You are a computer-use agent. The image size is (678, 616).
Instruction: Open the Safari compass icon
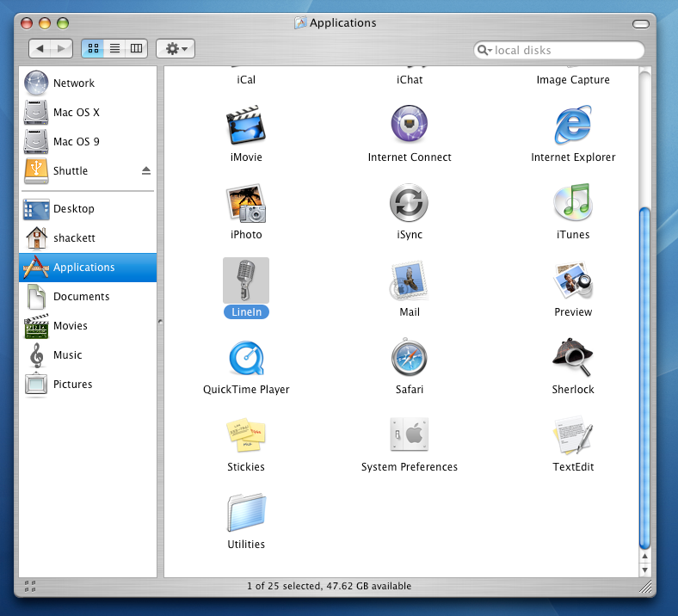(x=409, y=358)
